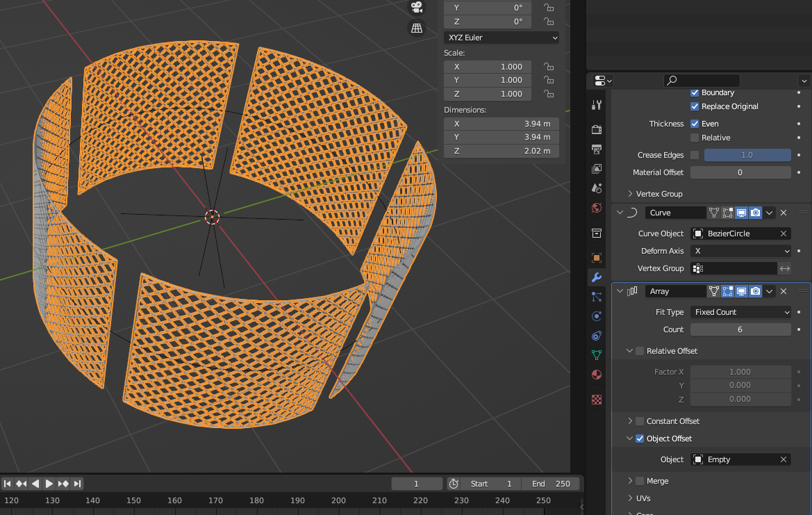Enable Merge checkbox
The image size is (812, 515).
tap(640, 481)
